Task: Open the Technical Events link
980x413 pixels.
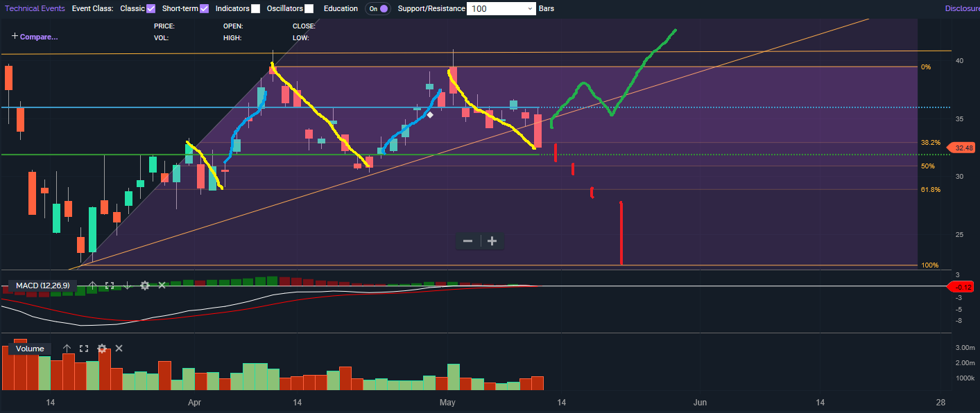Action: pos(35,9)
